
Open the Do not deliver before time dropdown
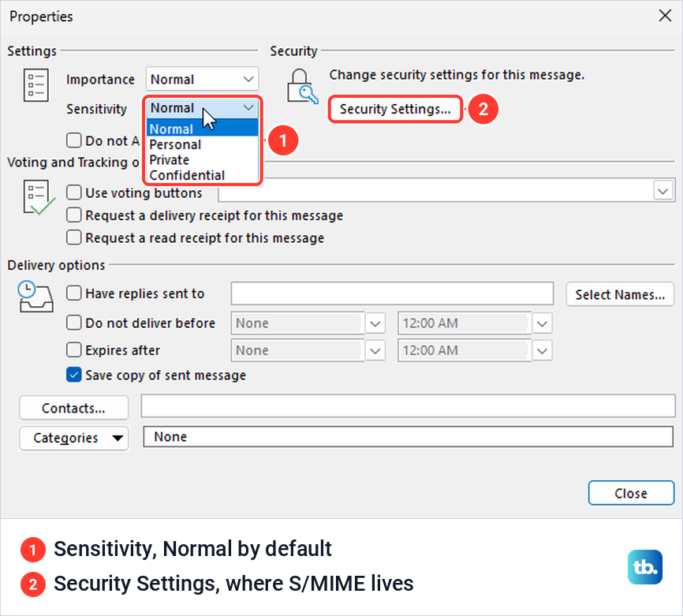click(542, 323)
